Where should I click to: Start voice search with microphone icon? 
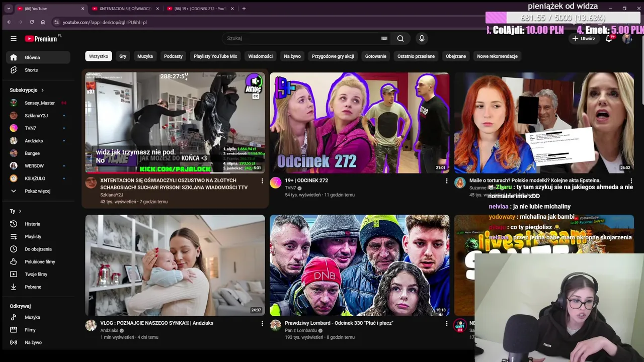[x=422, y=38]
